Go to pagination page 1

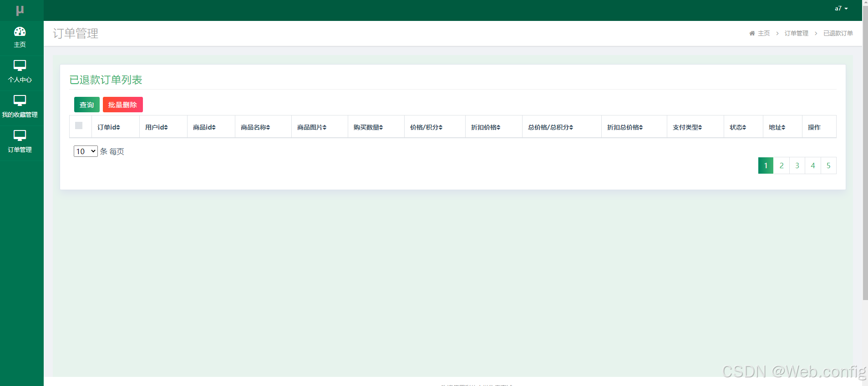tap(766, 165)
